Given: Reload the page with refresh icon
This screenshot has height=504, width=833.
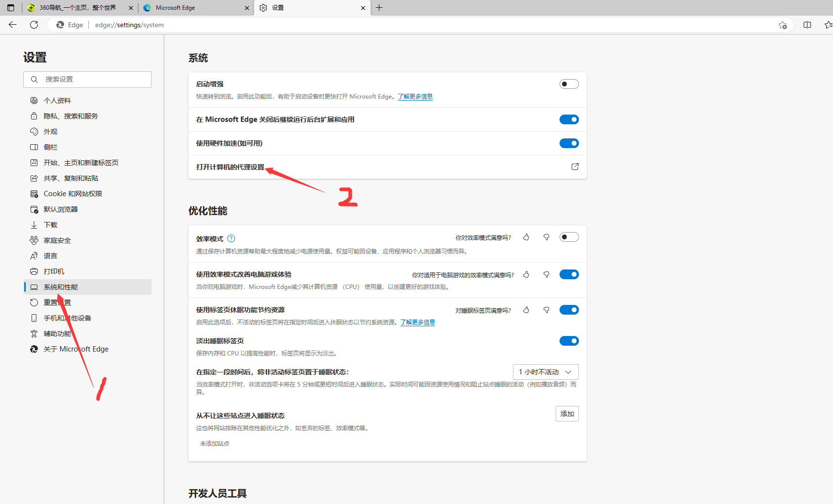Looking at the screenshot, I should [34, 25].
